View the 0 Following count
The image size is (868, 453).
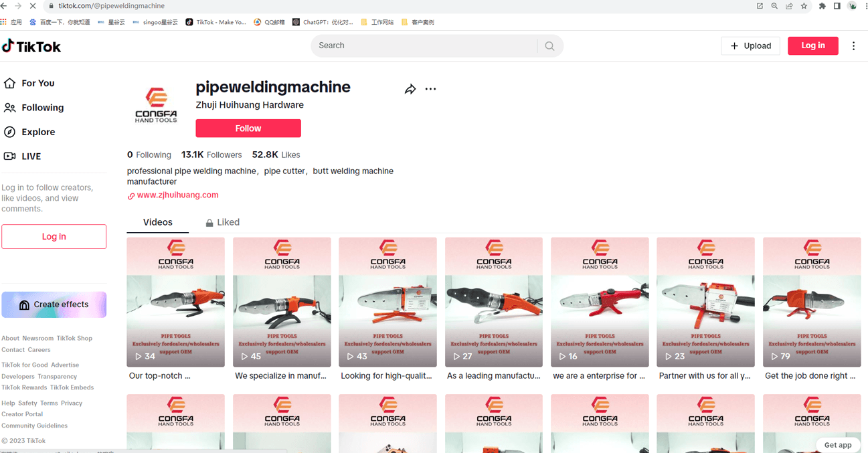coord(149,155)
